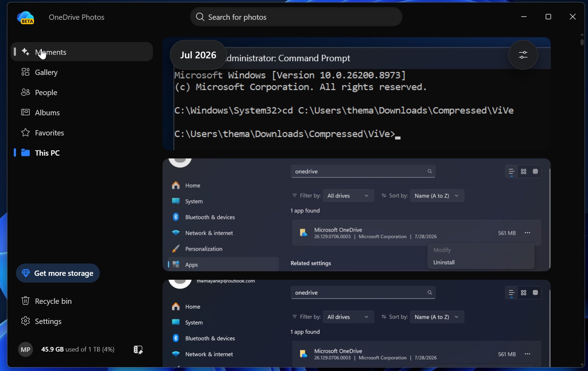This screenshot has width=588, height=371.
Task: Open the Command Prompt screenshot thumbnail
Action: 357,94
